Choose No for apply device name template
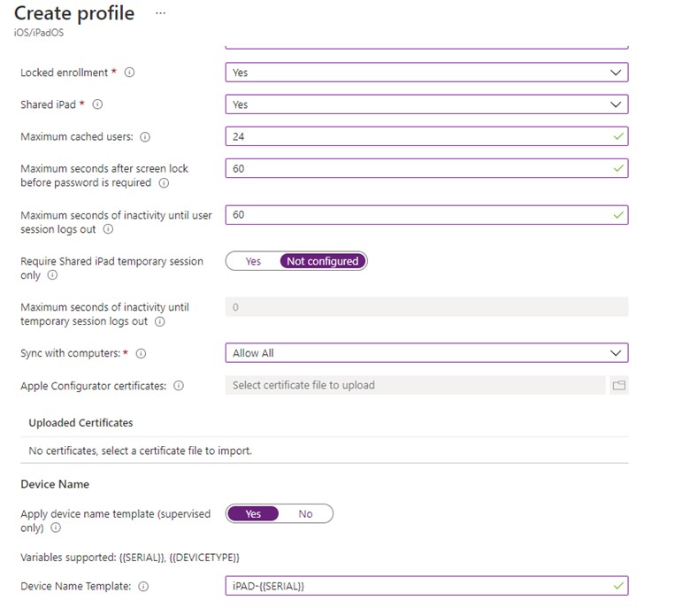Screen dimensions: 690x616 pos(305,513)
